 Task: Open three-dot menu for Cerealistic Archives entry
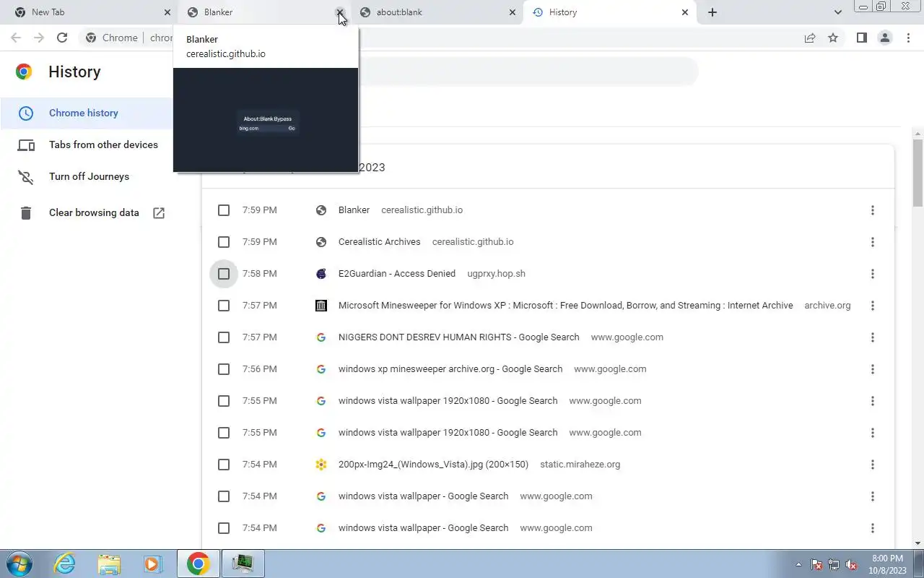(872, 242)
